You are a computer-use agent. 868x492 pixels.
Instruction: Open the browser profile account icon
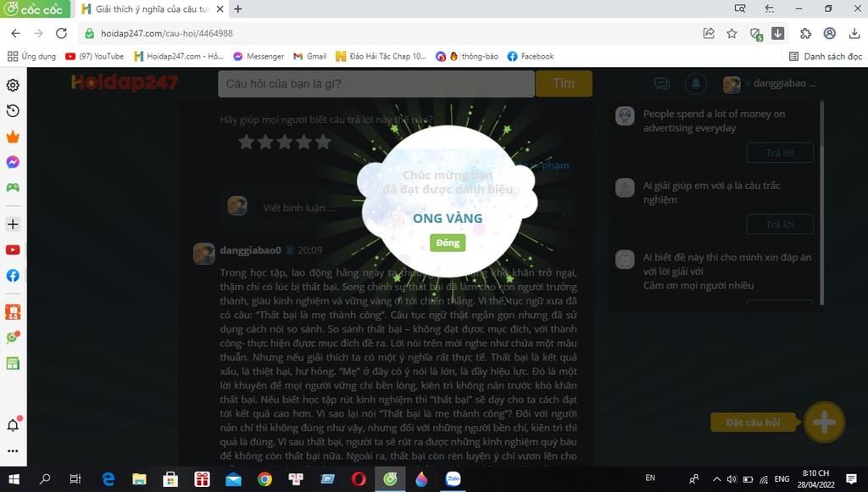click(829, 33)
